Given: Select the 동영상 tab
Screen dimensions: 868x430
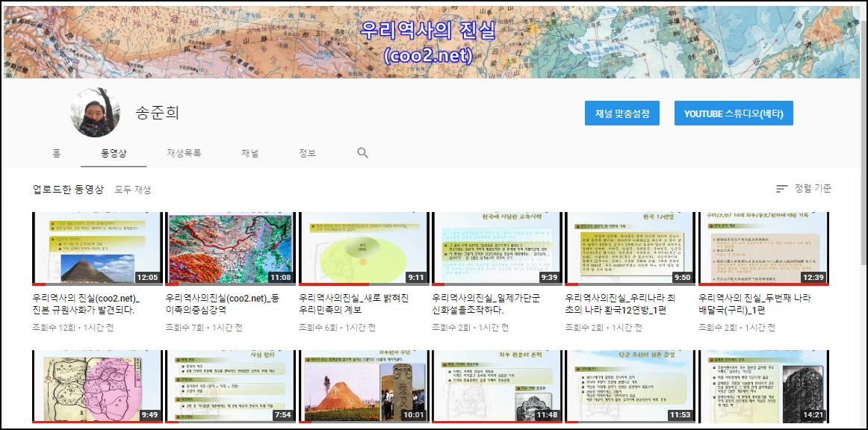Looking at the screenshot, I should (114, 153).
